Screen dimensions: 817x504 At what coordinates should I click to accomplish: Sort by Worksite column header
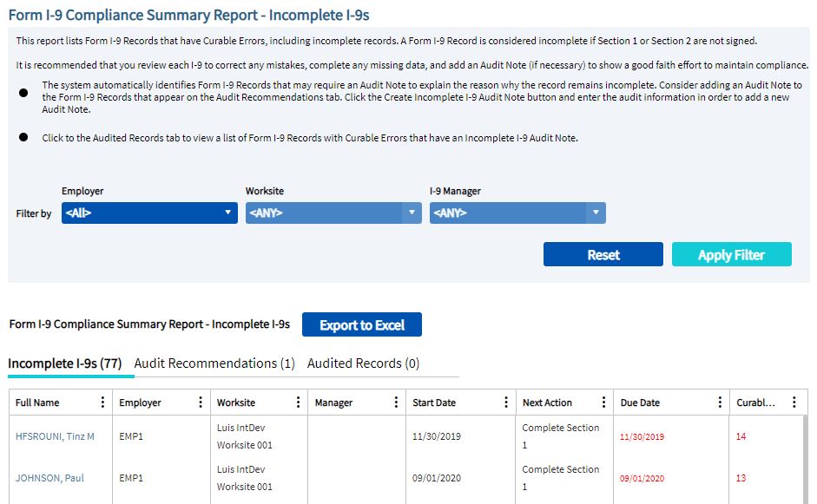tap(236, 403)
